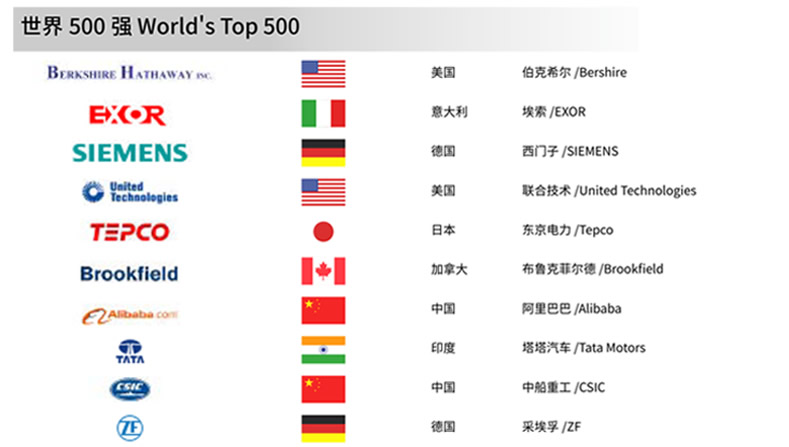Image resolution: width=789 pixels, height=447 pixels.
Task: Click the orange Alibaba.com logo
Action: tap(130, 316)
